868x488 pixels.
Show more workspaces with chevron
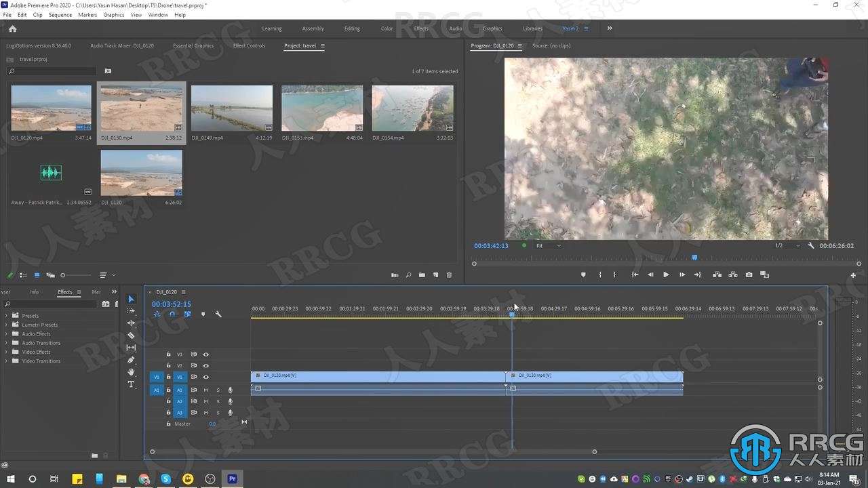click(610, 28)
